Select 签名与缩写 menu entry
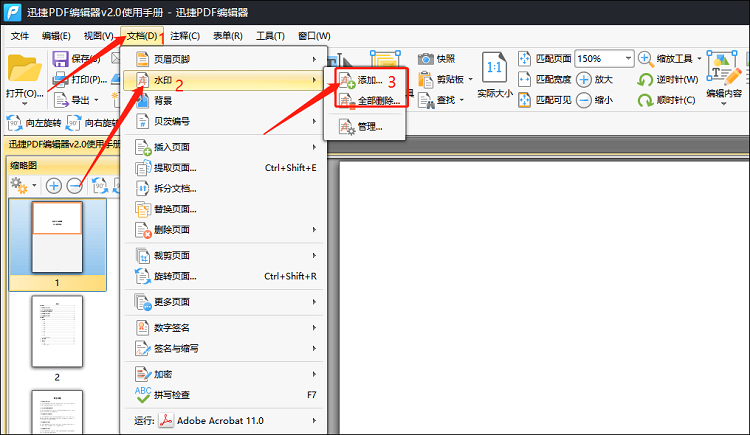This screenshot has width=750, height=435. tap(225, 348)
